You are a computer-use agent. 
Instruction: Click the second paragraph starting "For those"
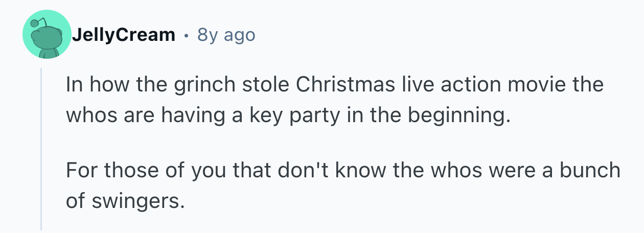(342, 185)
